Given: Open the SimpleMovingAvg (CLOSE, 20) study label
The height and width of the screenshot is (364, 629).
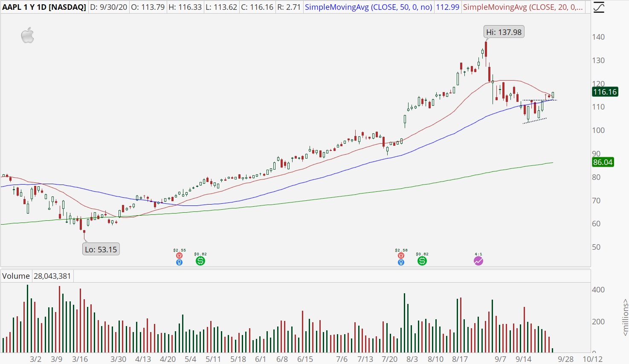Looking at the screenshot, I should click(523, 7).
